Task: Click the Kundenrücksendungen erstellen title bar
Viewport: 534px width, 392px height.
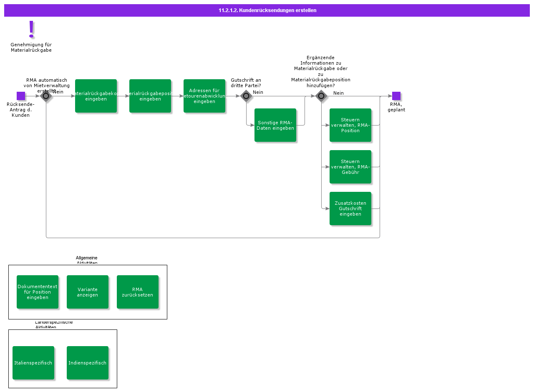Action: pos(267,10)
